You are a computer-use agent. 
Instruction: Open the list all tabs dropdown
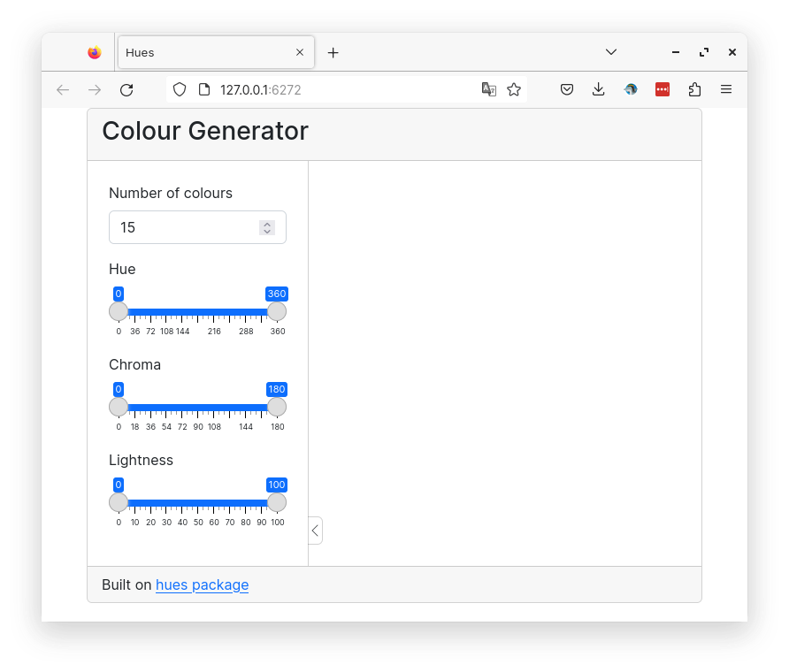(611, 52)
